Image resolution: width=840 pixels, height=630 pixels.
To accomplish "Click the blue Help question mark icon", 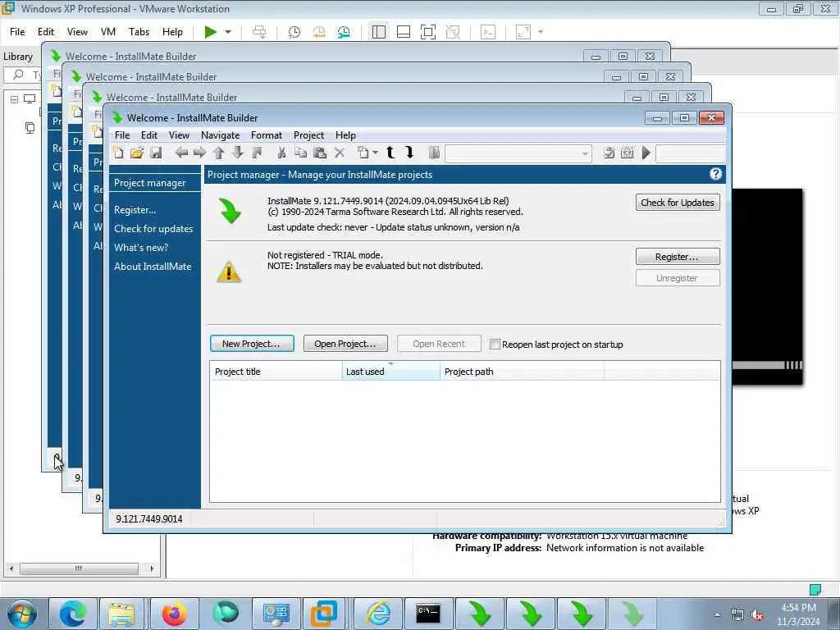I will 715,174.
